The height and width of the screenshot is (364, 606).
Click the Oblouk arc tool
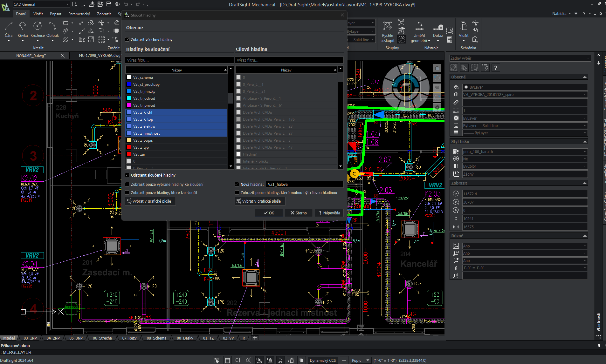pyautogui.click(x=52, y=26)
